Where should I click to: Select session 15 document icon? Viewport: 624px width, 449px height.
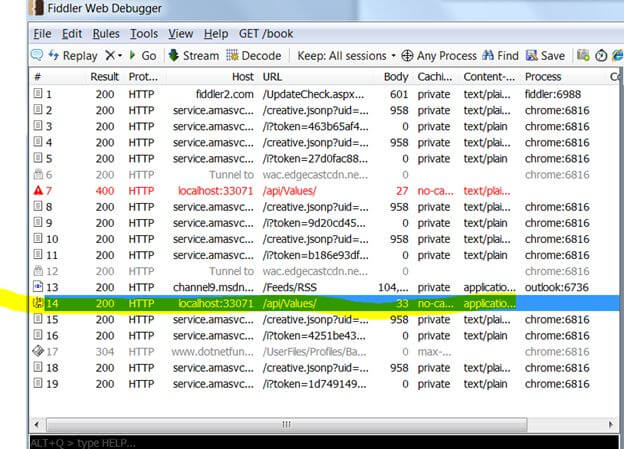point(38,319)
